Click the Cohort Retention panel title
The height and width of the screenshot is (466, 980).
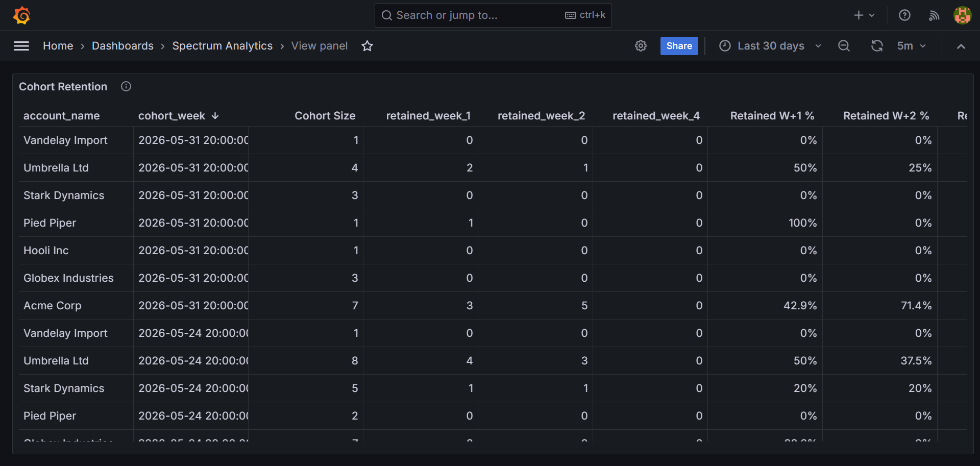[x=63, y=87]
